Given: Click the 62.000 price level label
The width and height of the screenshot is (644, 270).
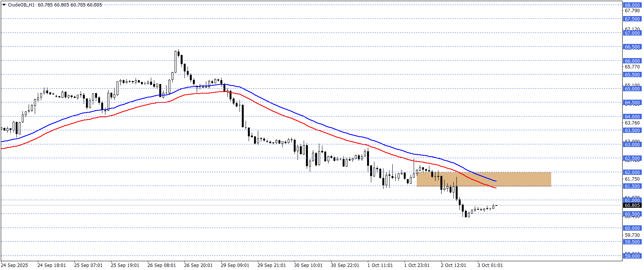Looking at the screenshot, I should point(632,173).
